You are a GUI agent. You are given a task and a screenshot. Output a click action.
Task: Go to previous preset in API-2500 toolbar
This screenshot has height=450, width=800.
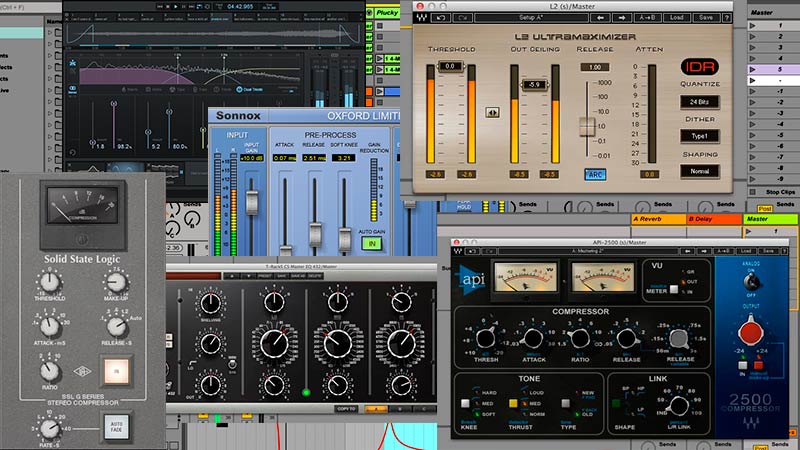(688, 251)
